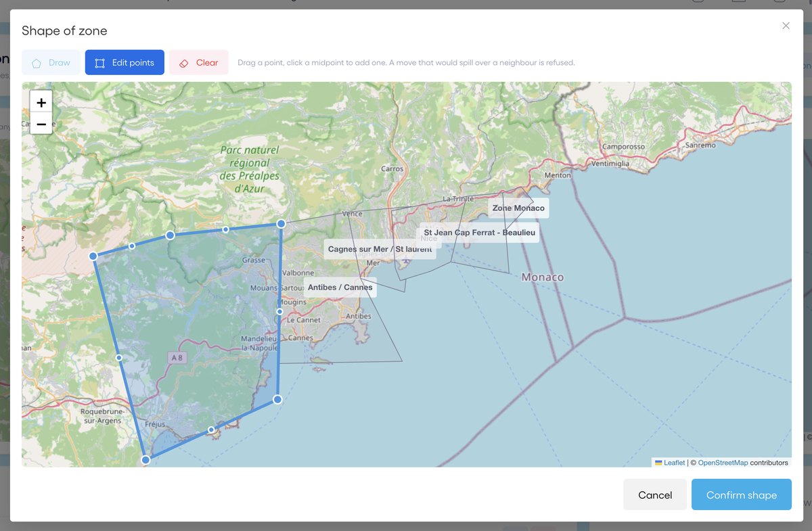Click the Monaco country name on the map

(x=543, y=277)
